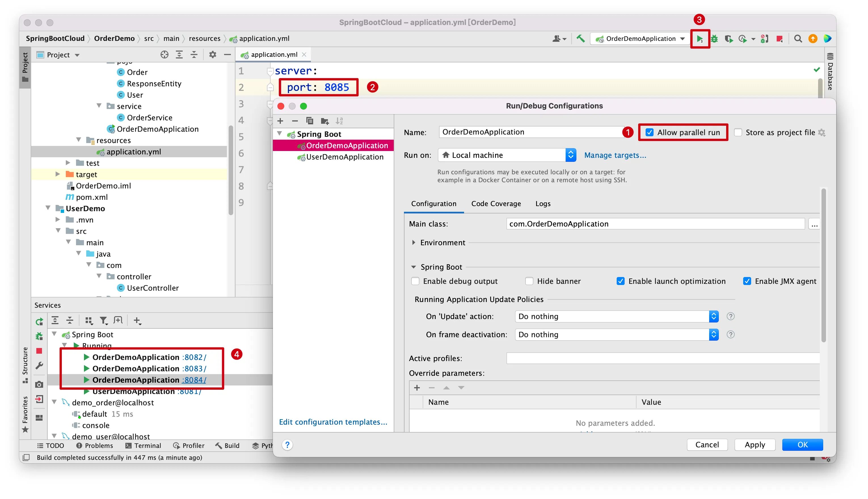Move configuration into new folder icon
This screenshot has width=868, height=499.
(325, 121)
